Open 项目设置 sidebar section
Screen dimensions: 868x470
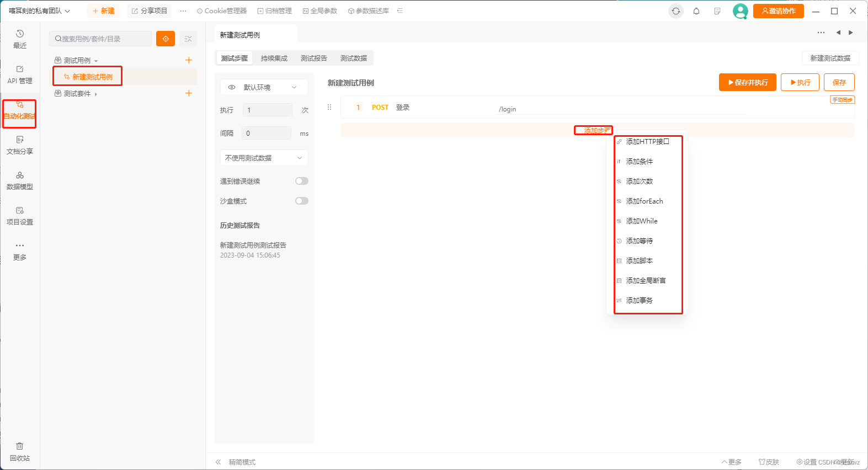pos(20,216)
